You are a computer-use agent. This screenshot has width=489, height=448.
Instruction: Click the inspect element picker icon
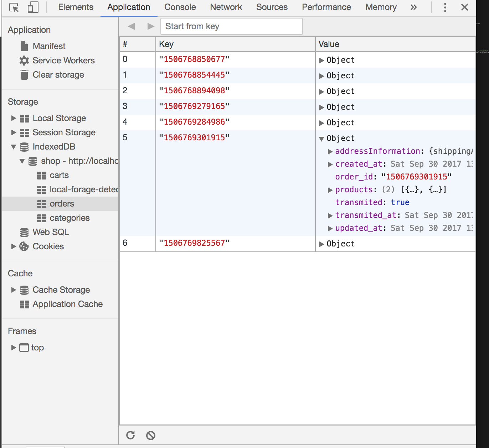(14, 7)
